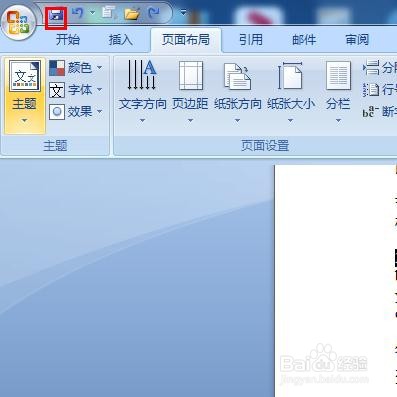Expand the 文字方向 dropdown arrow
The width and height of the screenshot is (397, 397).
pyautogui.click(x=142, y=120)
